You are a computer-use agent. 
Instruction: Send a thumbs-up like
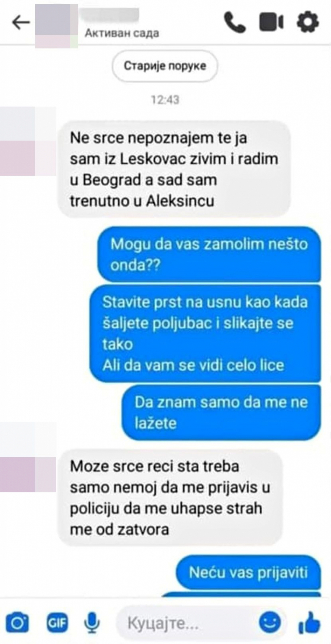pyautogui.click(x=309, y=622)
